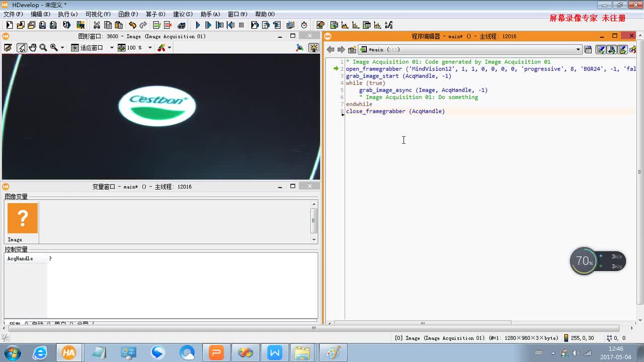The width and height of the screenshot is (644, 362).
Task: Expand the zoom-in tool dropdown arrow
Action: click(62, 48)
